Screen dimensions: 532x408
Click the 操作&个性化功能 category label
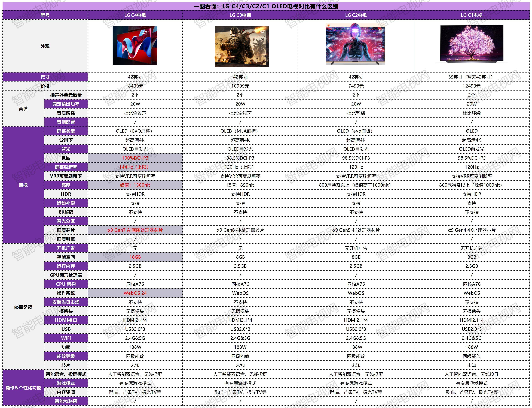click(23, 388)
